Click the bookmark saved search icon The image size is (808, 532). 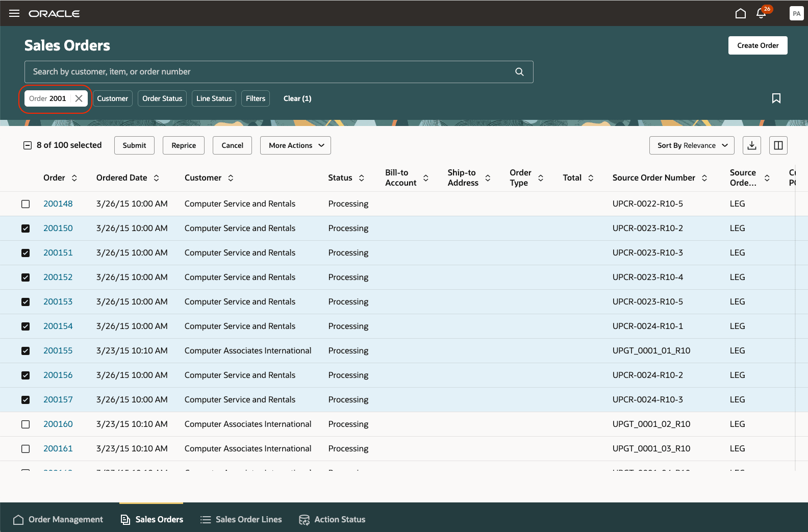point(776,98)
